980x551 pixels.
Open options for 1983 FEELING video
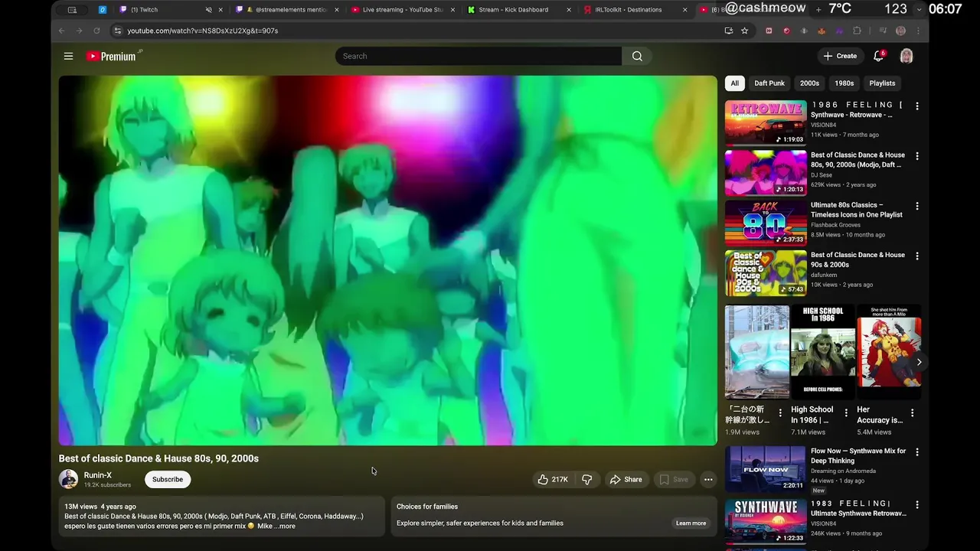[917, 505]
